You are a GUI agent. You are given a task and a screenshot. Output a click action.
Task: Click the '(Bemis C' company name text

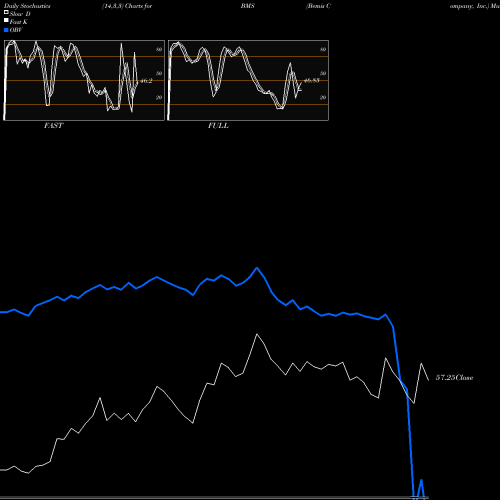pos(318,6)
